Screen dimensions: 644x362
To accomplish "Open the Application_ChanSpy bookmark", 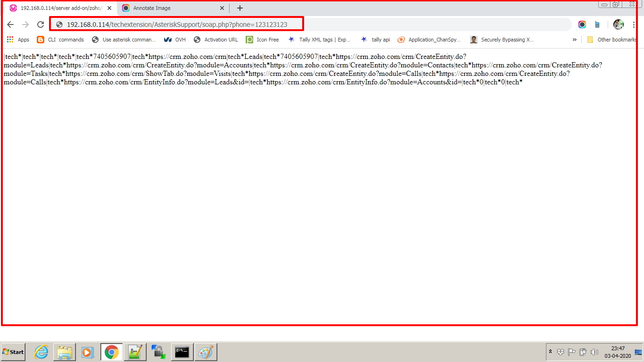I will point(429,40).
